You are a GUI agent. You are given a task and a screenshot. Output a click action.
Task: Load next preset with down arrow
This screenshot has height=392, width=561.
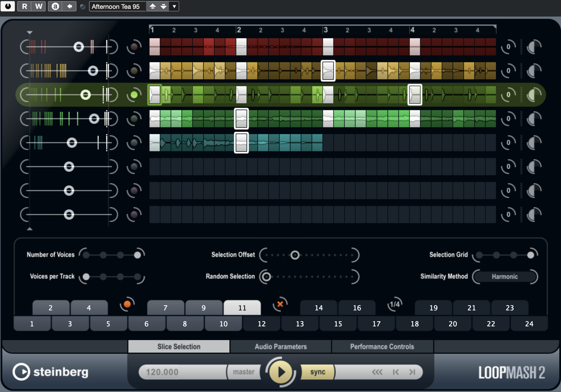click(x=164, y=6)
